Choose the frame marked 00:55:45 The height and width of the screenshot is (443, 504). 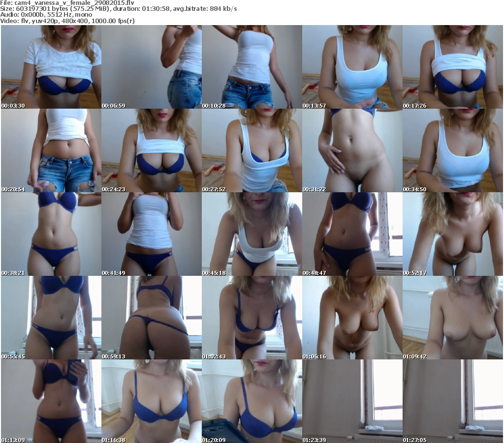[51, 317]
